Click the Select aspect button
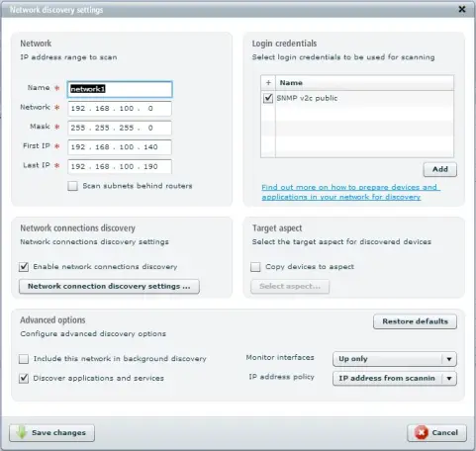476x451 pixels. pos(290,286)
